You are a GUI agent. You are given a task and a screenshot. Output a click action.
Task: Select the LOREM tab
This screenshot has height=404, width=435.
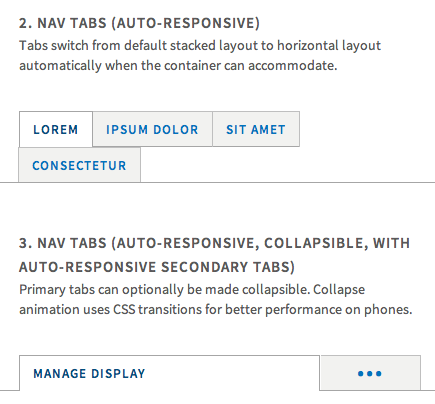point(56,129)
